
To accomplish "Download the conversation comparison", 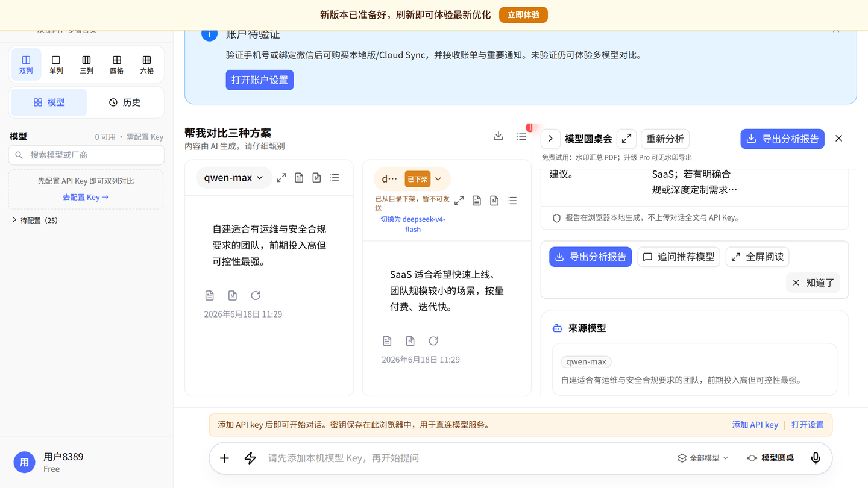I will 498,136.
